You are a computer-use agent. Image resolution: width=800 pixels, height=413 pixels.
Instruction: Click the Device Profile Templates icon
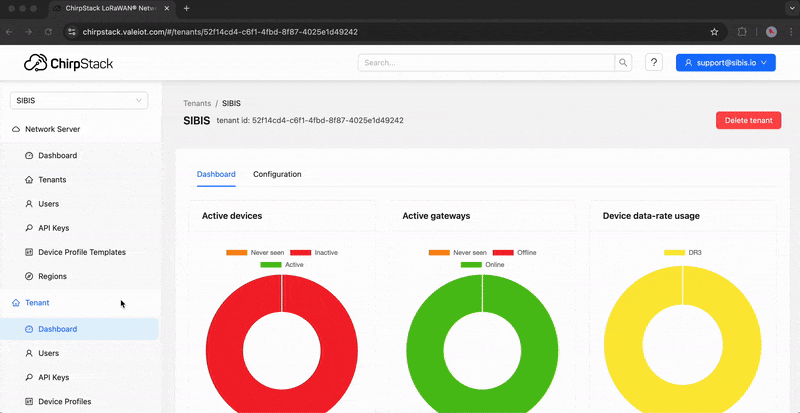point(29,252)
